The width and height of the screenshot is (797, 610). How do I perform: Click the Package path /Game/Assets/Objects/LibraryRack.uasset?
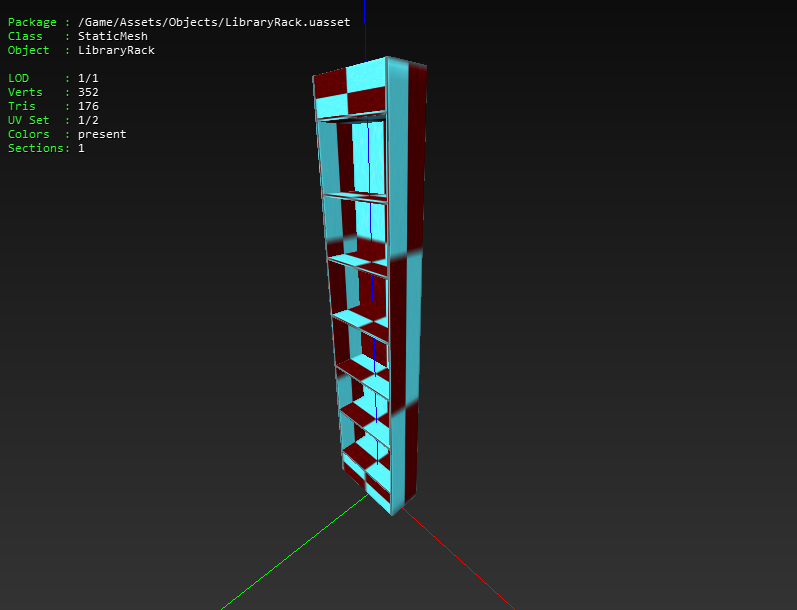click(214, 22)
